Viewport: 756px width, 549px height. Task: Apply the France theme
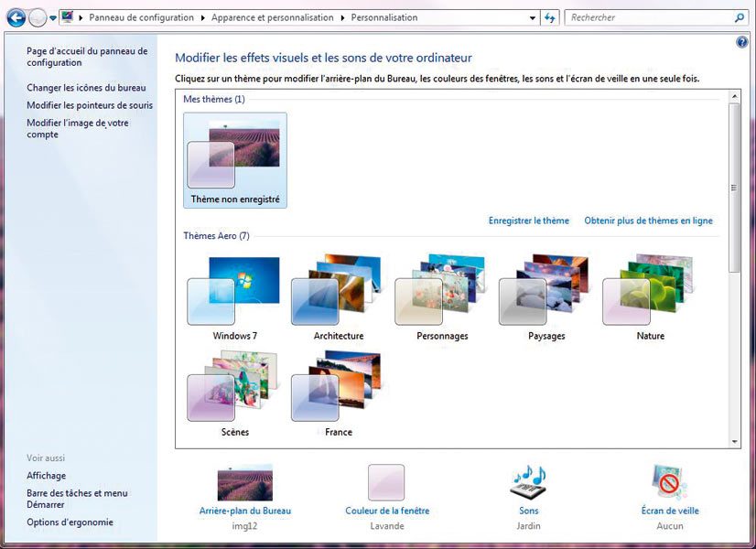[x=339, y=394]
